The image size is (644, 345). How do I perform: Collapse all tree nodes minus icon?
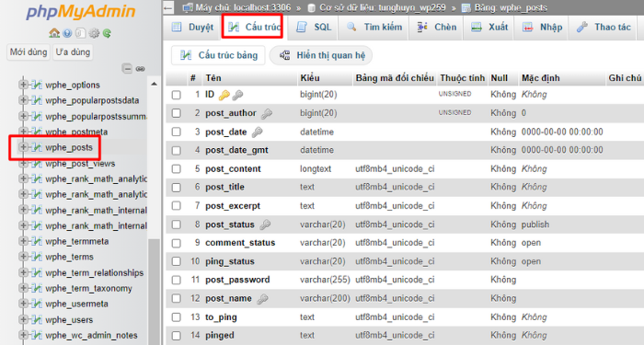point(127,69)
